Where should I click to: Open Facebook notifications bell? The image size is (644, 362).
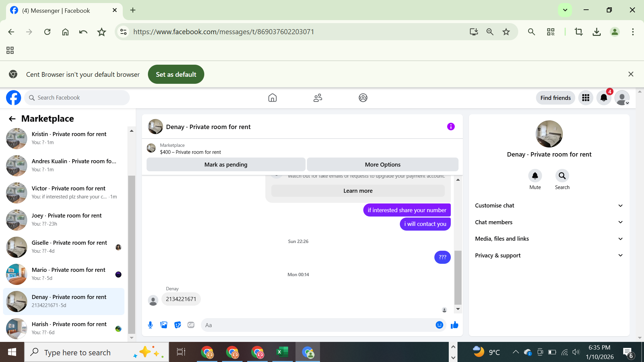pyautogui.click(x=604, y=98)
